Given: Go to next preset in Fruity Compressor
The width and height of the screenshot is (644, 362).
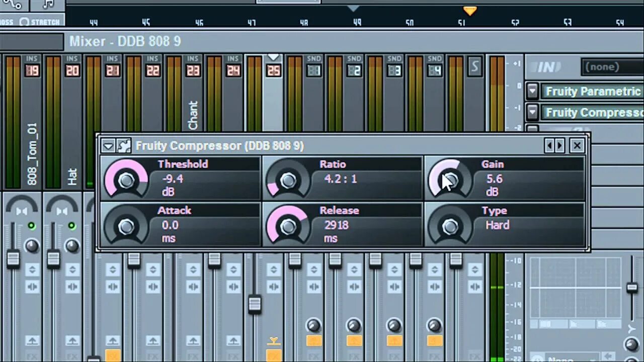Looking at the screenshot, I should pyautogui.click(x=559, y=146).
